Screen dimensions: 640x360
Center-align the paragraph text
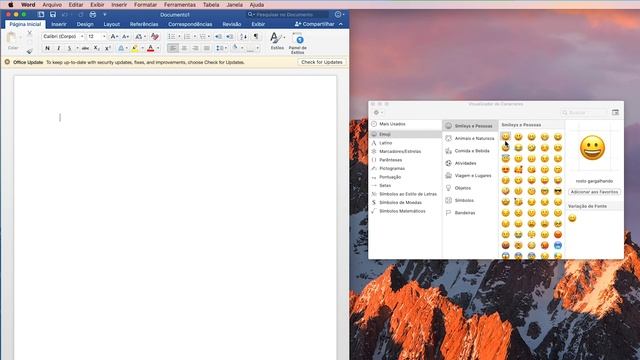[x=184, y=48]
